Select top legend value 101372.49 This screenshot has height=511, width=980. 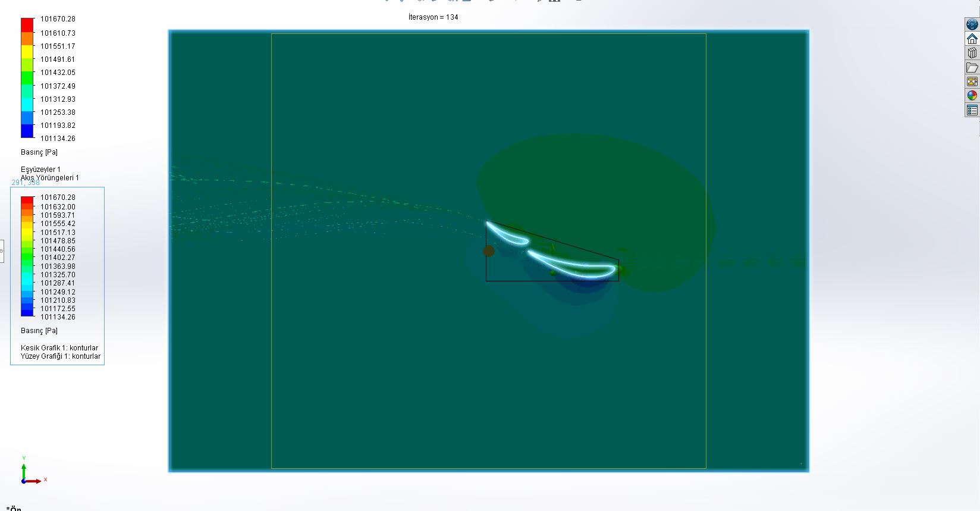click(58, 86)
